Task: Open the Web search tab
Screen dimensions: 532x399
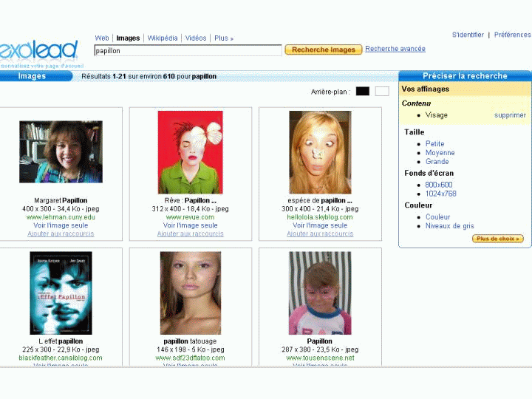Action: coord(102,38)
